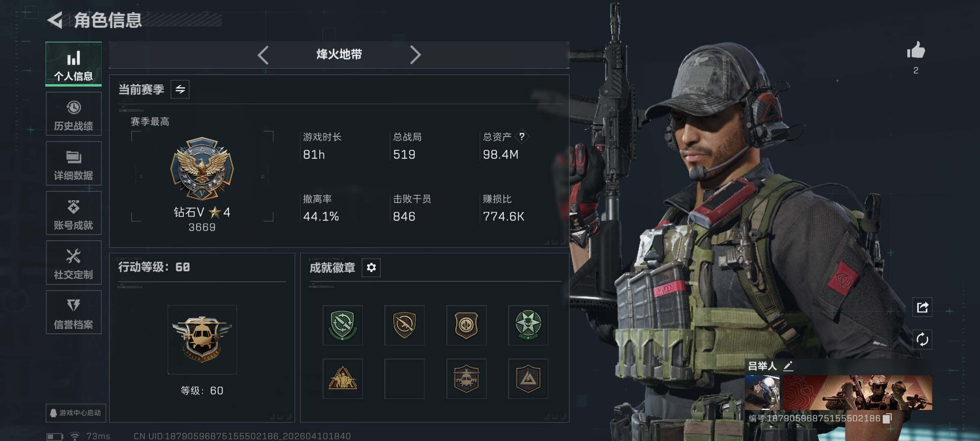Open the 详细数据 tab
The width and height of the screenshot is (980, 441).
73,164
